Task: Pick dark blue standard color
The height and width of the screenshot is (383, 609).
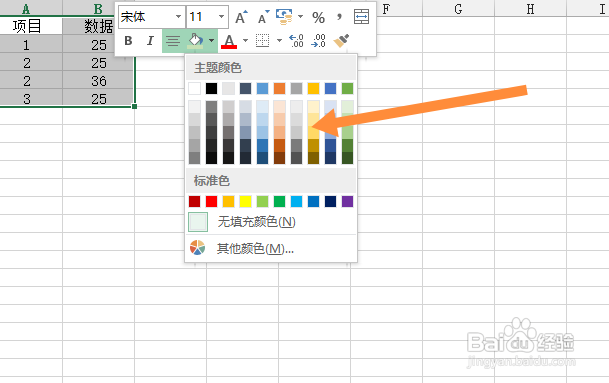Action: (331, 202)
